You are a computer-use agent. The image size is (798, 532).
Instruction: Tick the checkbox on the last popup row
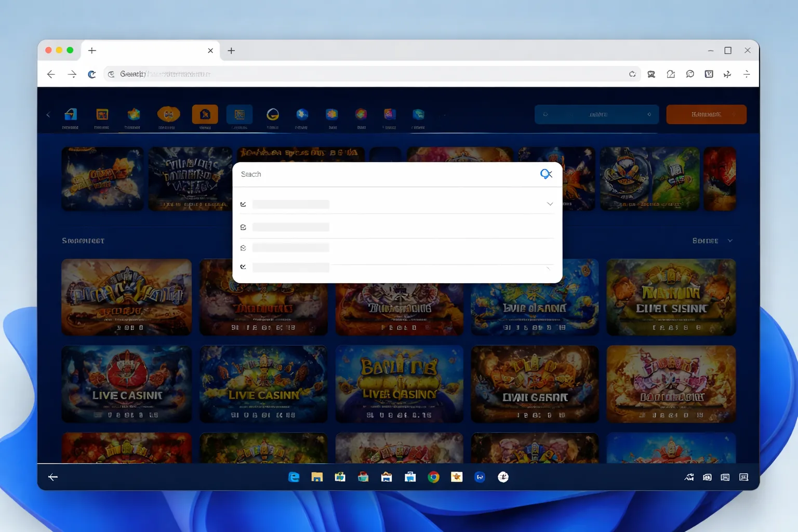(x=243, y=267)
